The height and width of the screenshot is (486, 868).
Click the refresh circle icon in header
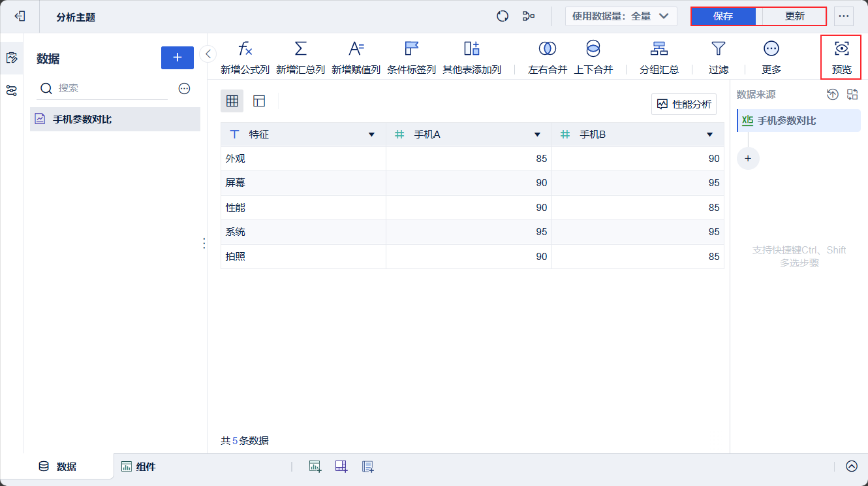(503, 16)
